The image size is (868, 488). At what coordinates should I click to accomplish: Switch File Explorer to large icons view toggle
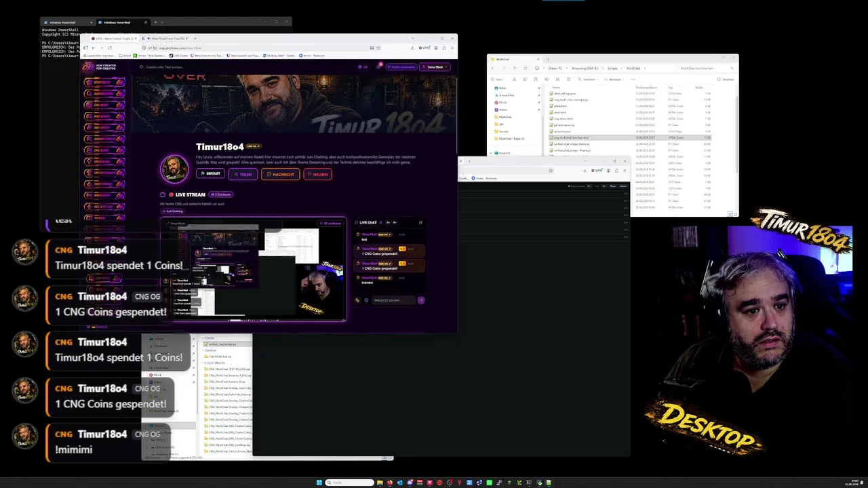(734, 214)
